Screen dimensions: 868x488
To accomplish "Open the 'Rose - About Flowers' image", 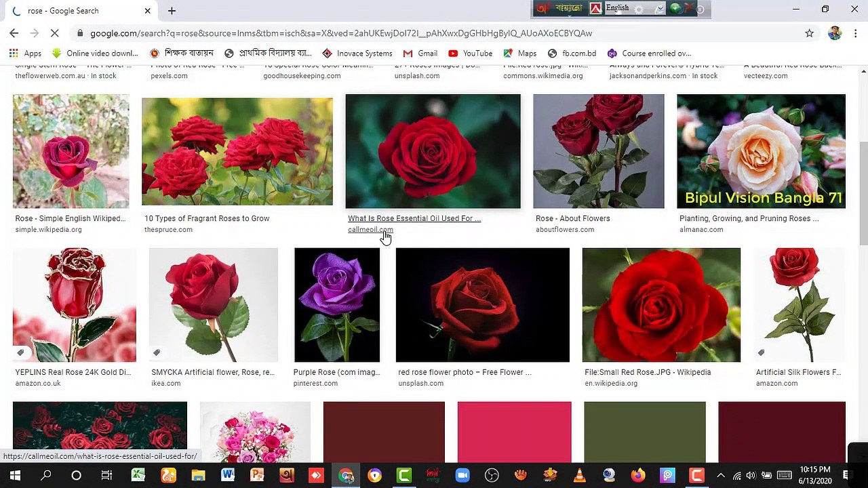I will 599,151.
